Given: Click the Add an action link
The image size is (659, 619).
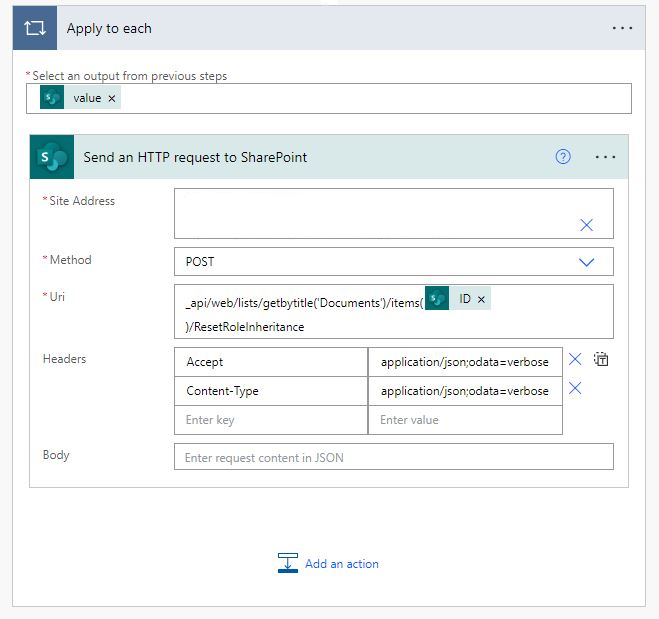Looking at the screenshot, I should (x=342, y=564).
